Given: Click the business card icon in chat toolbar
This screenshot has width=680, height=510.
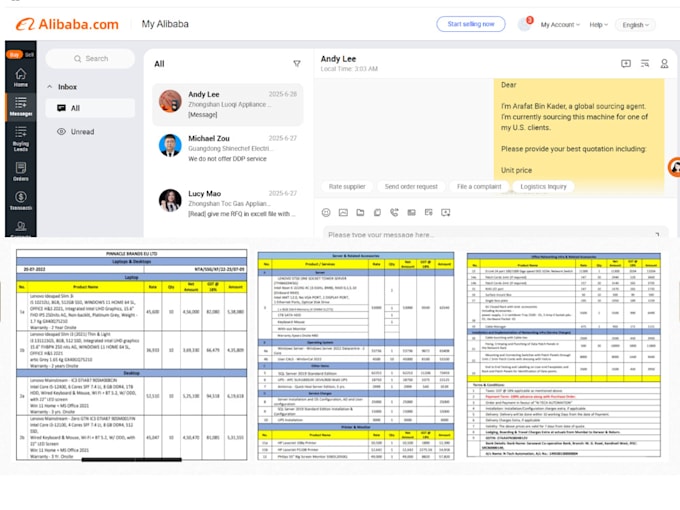Looking at the screenshot, I should [x=411, y=212].
